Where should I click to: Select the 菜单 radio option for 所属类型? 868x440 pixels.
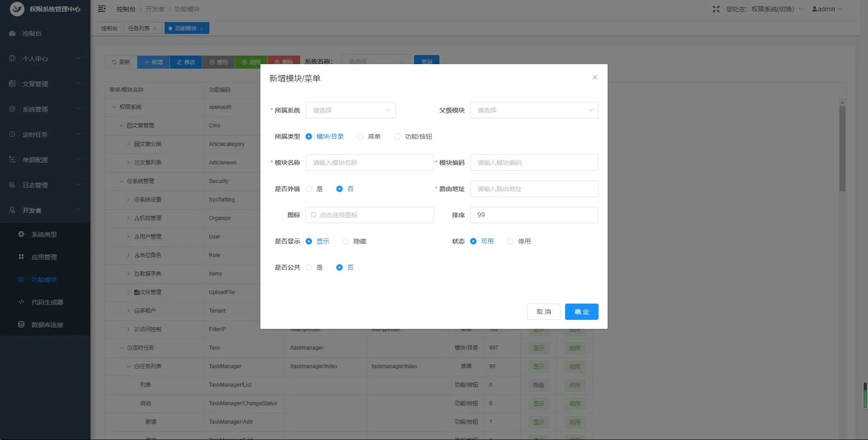pyautogui.click(x=360, y=136)
